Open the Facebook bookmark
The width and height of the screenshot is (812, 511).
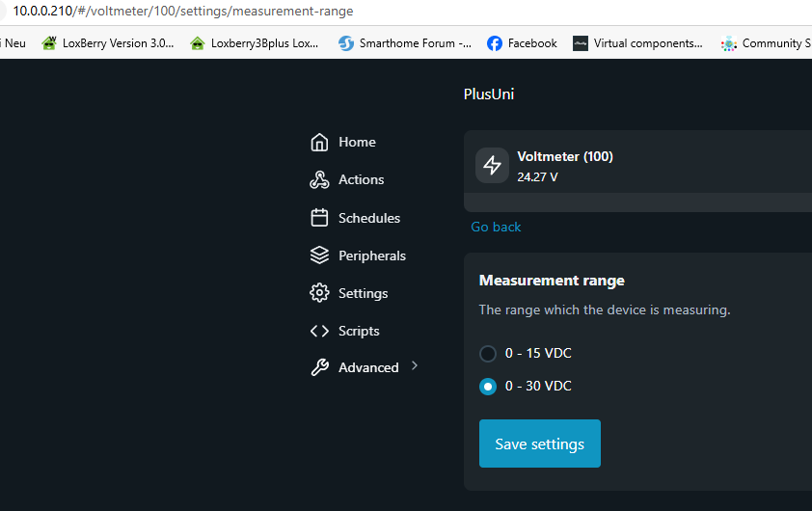pos(522,43)
